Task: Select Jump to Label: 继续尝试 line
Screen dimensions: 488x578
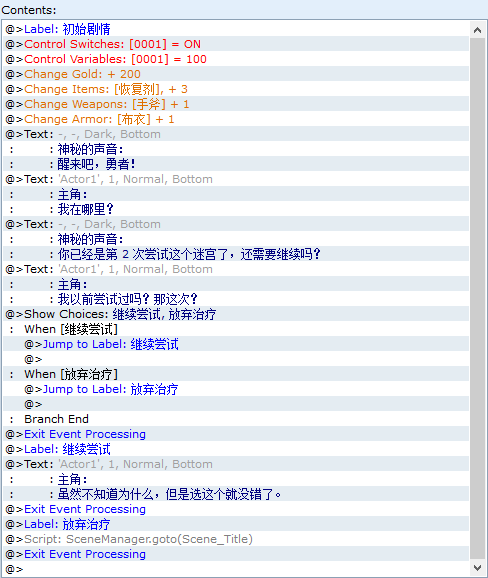Action: [x=236, y=344]
